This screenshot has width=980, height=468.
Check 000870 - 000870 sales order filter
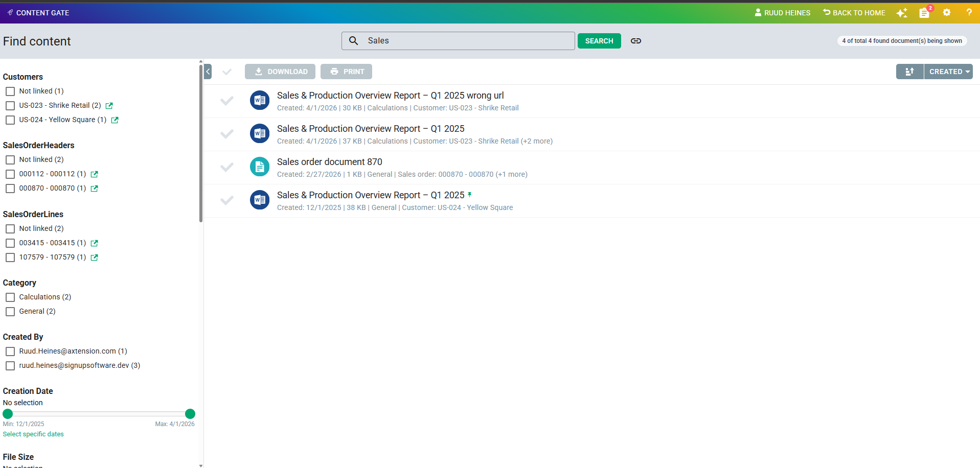(10, 189)
